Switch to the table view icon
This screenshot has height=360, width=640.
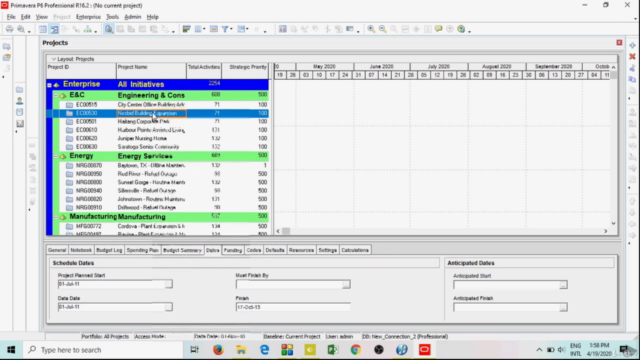[43, 29]
